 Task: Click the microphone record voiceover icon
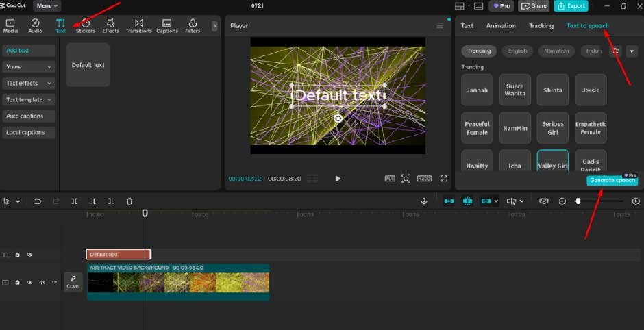tap(424, 201)
